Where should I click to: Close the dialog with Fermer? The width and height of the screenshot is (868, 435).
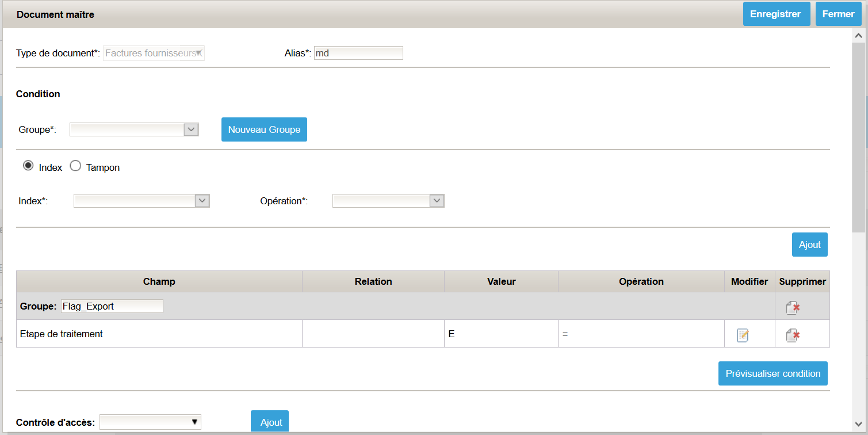point(838,14)
